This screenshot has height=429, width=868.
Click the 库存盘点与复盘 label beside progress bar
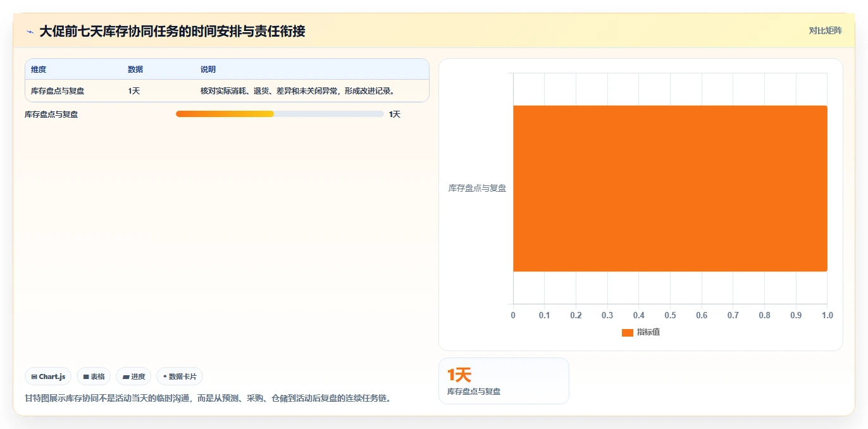51,115
